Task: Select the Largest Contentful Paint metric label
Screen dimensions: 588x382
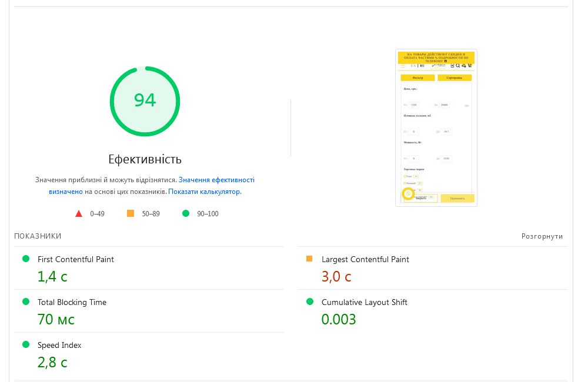Action: tap(365, 259)
